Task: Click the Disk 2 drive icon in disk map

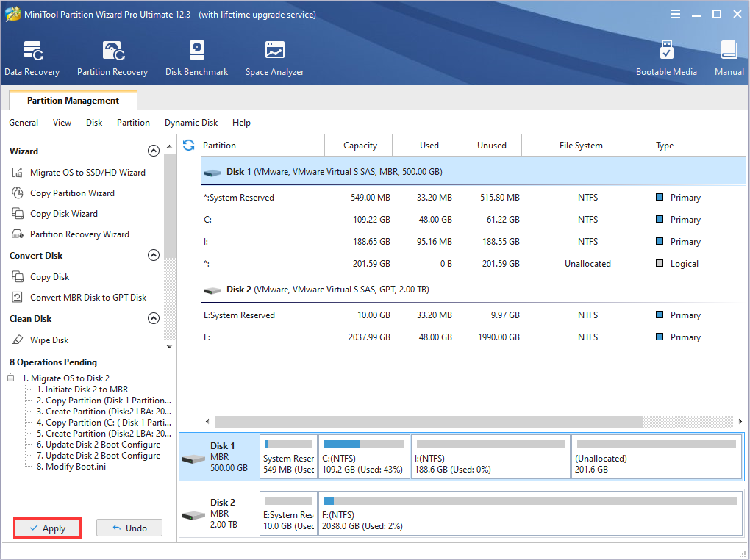Action: click(x=193, y=516)
